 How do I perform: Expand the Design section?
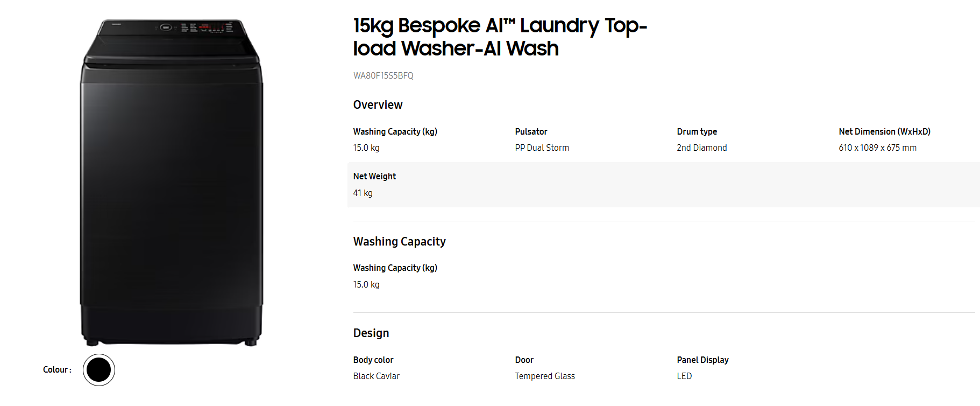click(x=371, y=333)
